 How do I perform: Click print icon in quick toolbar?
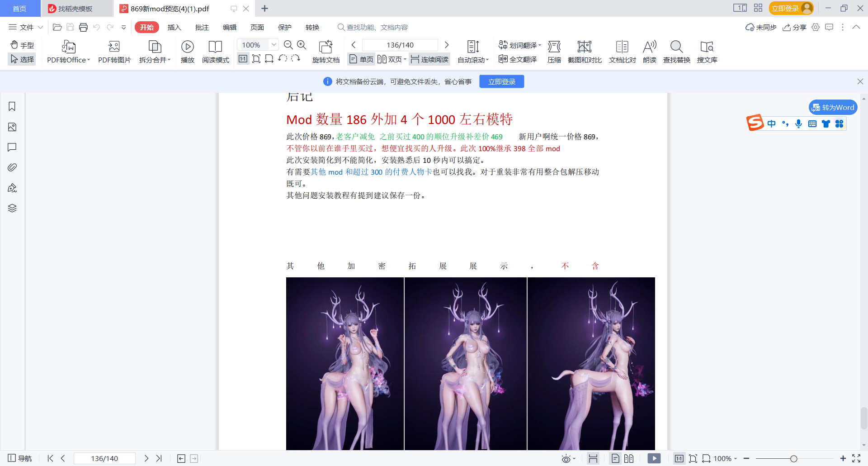tap(83, 28)
